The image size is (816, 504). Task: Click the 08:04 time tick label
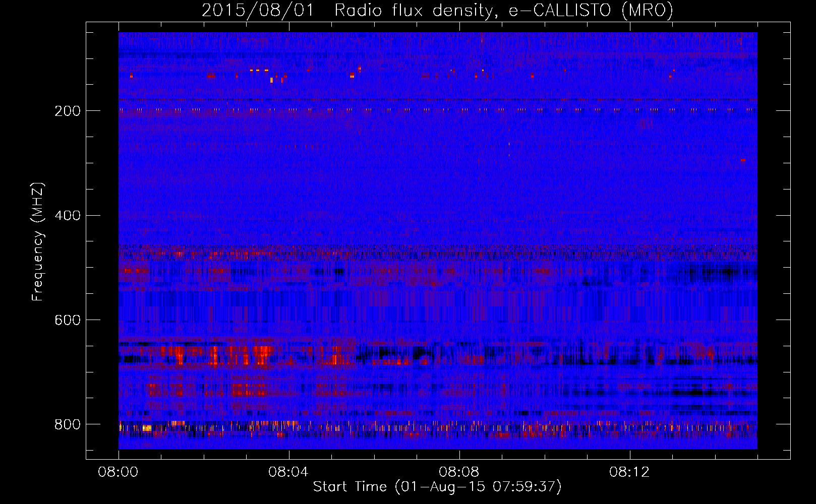click(289, 472)
